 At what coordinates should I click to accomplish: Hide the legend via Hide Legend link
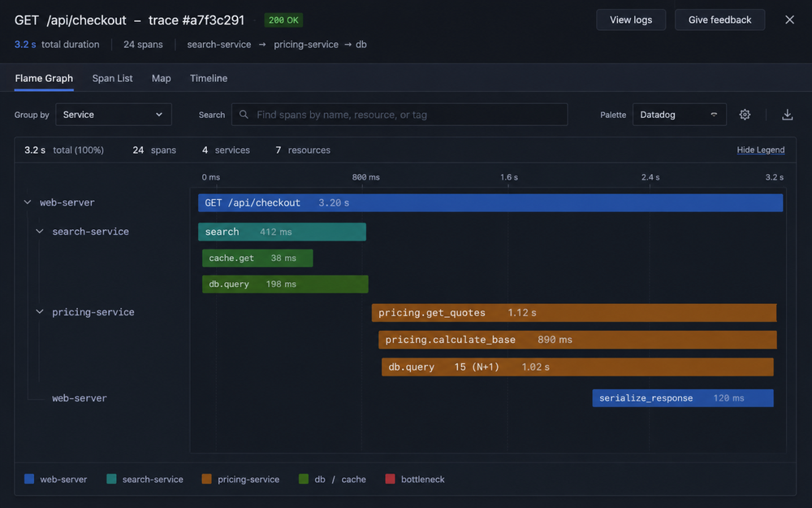[x=760, y=150]
